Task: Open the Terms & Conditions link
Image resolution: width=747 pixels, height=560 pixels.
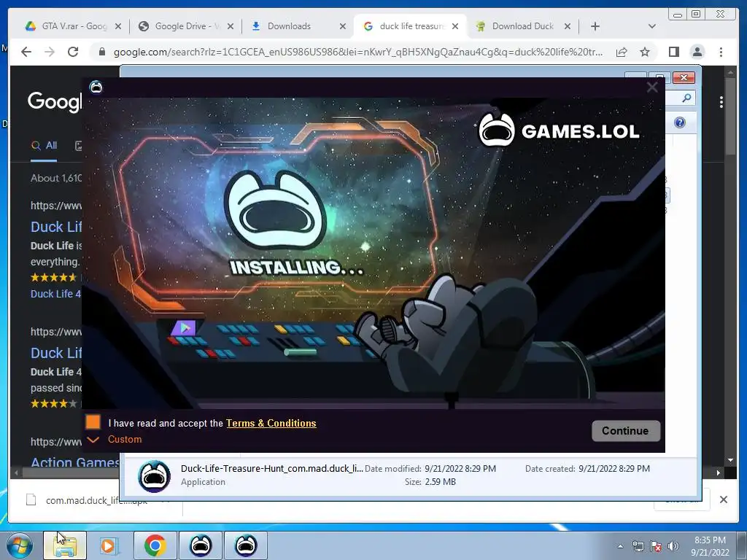Action: click(x=271, y=424)
